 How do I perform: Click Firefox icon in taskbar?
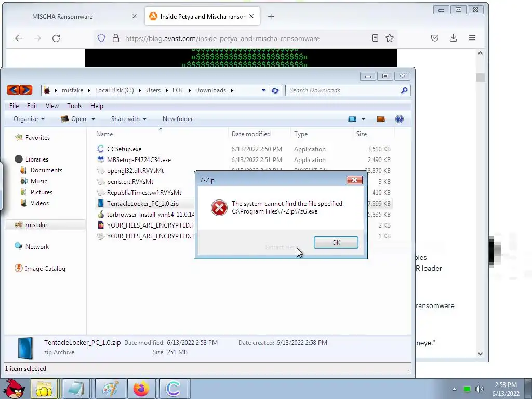(x=141, y=389)
